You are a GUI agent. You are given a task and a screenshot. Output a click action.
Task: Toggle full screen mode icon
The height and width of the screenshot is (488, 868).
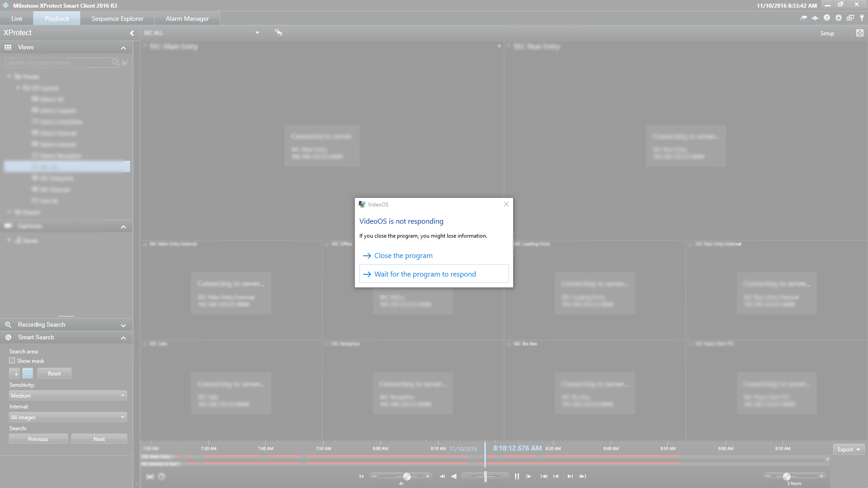coord(859,33)
